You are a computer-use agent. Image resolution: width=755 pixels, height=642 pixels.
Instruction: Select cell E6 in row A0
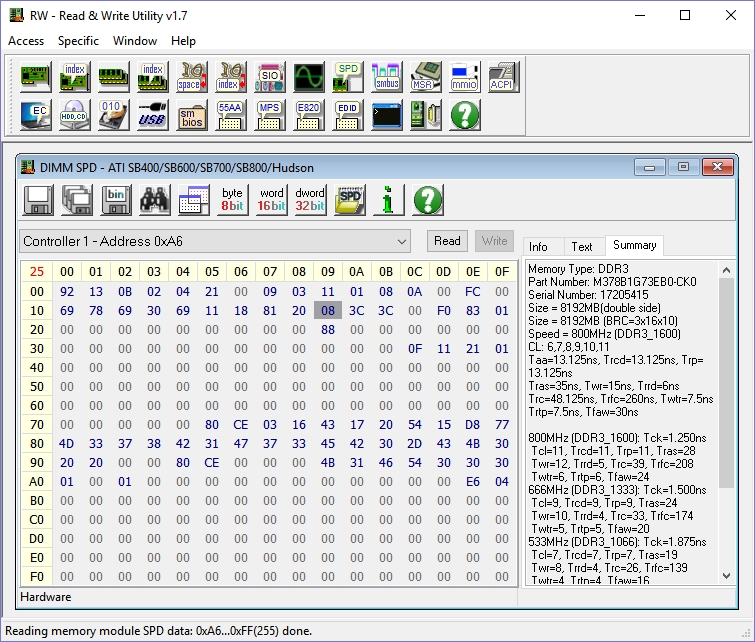coord(473,482)
